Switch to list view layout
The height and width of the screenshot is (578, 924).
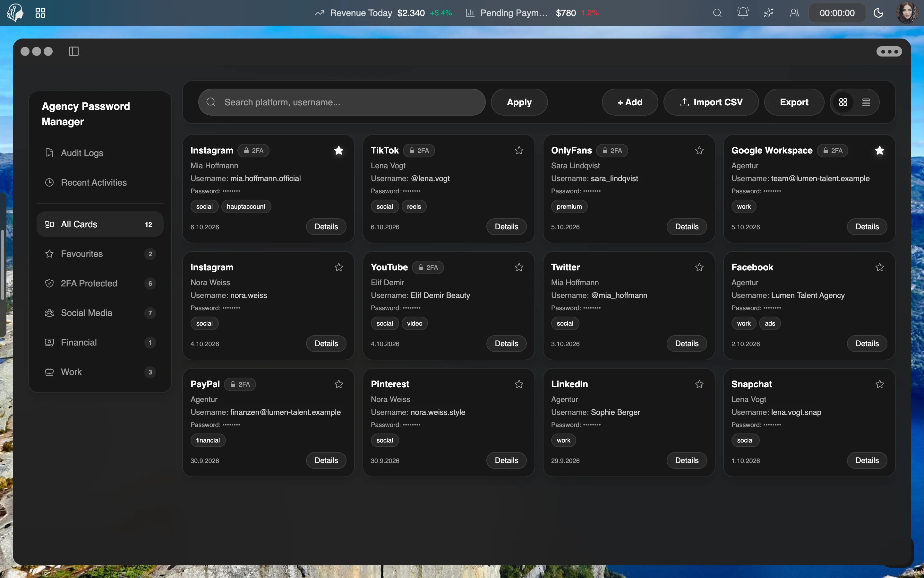click(866, 102)
